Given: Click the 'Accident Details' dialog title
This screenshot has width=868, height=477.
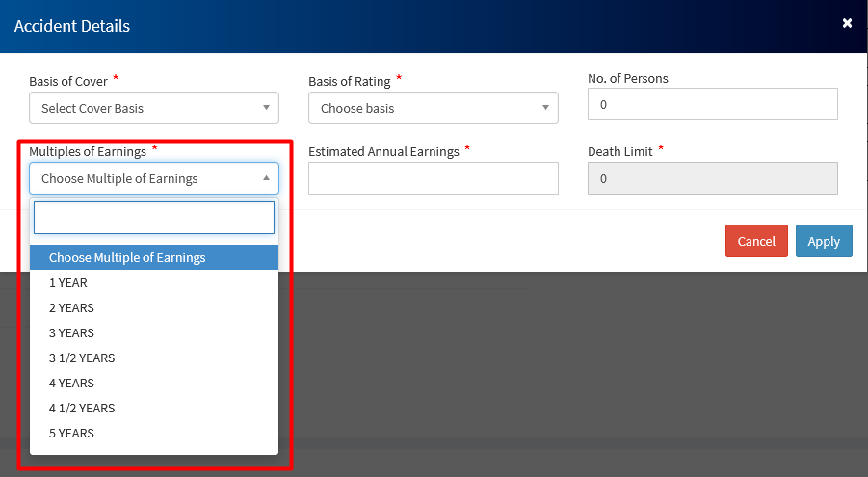Looking at the screenshot, I should [72, 26].
